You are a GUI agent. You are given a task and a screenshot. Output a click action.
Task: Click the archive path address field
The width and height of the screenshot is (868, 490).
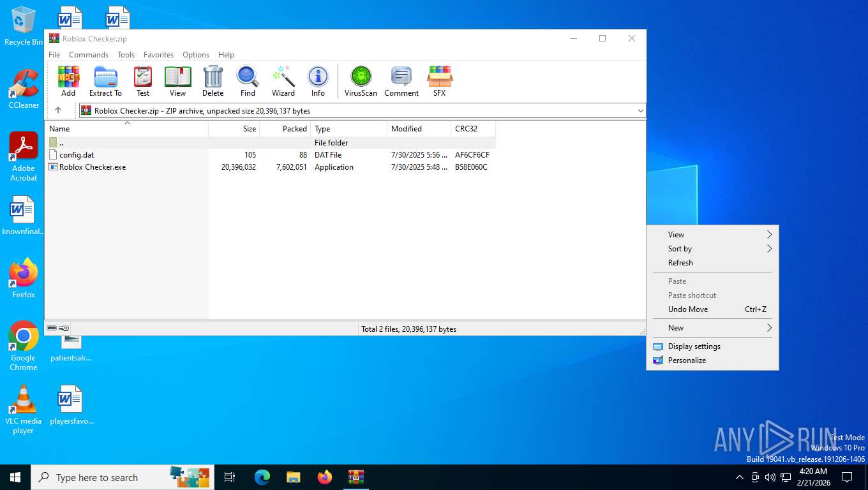[x=362, y=111]
